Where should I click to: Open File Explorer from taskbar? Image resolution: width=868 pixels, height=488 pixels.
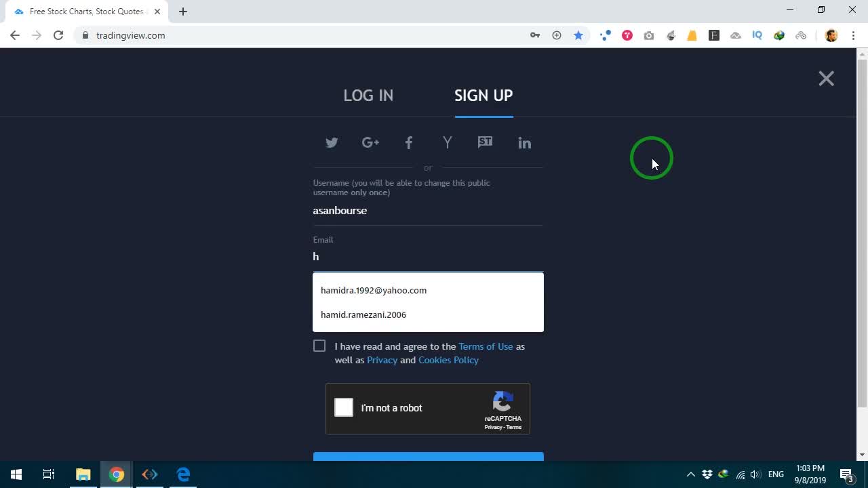coord(83,474)
